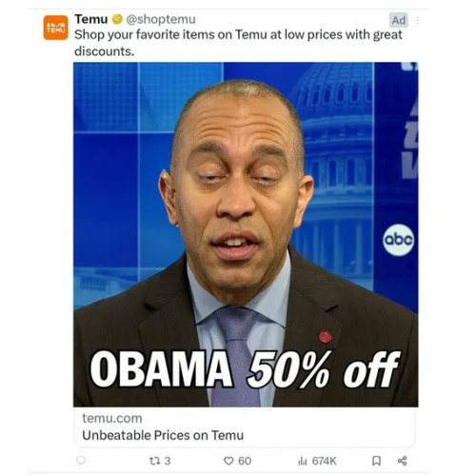Click the tweet text about low prices

(x=238, y=43)
